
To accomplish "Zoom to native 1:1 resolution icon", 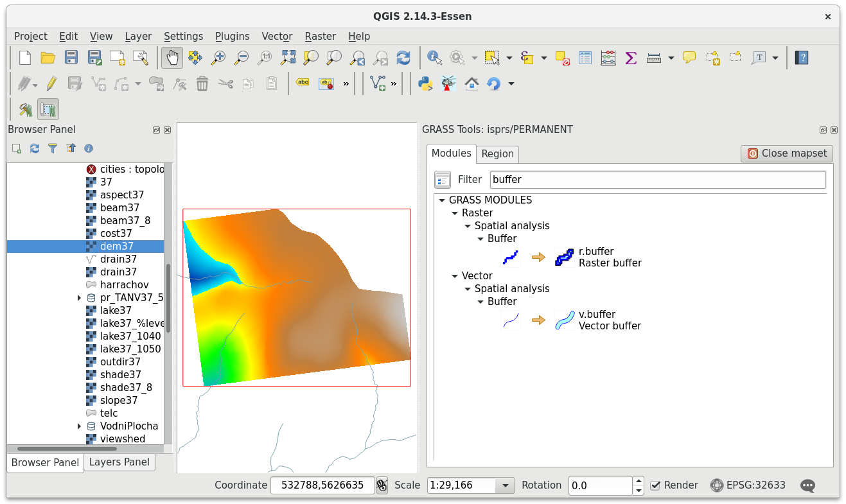I will click(x=265, y=58).
